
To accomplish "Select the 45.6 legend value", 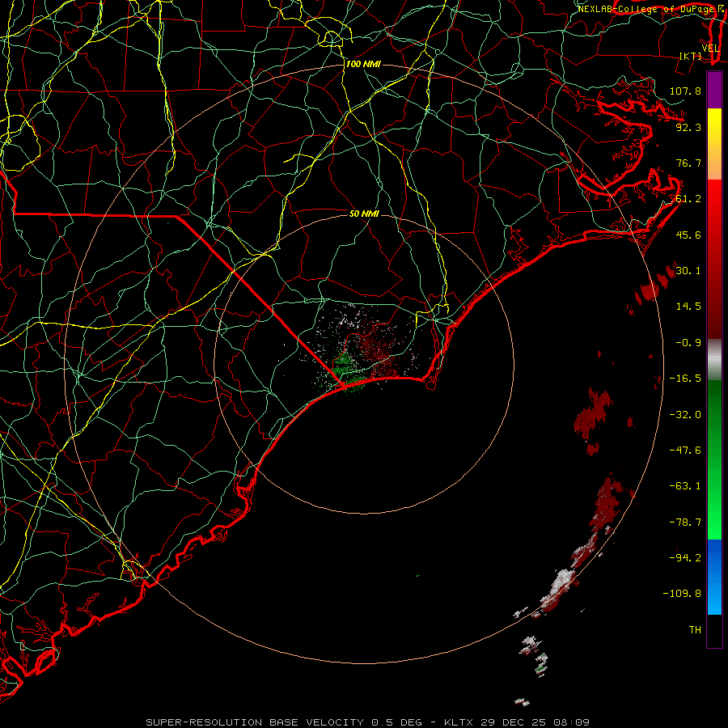I will (x=688, y=235).
